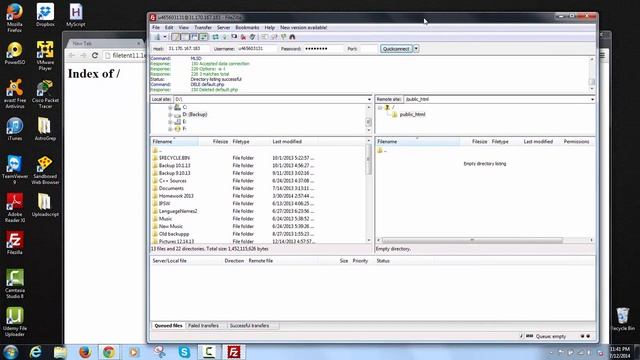640x360 pixels.
Task: Click the remote parent directory '..' folder
Action: pyautogui.click(x=382, y=151)
